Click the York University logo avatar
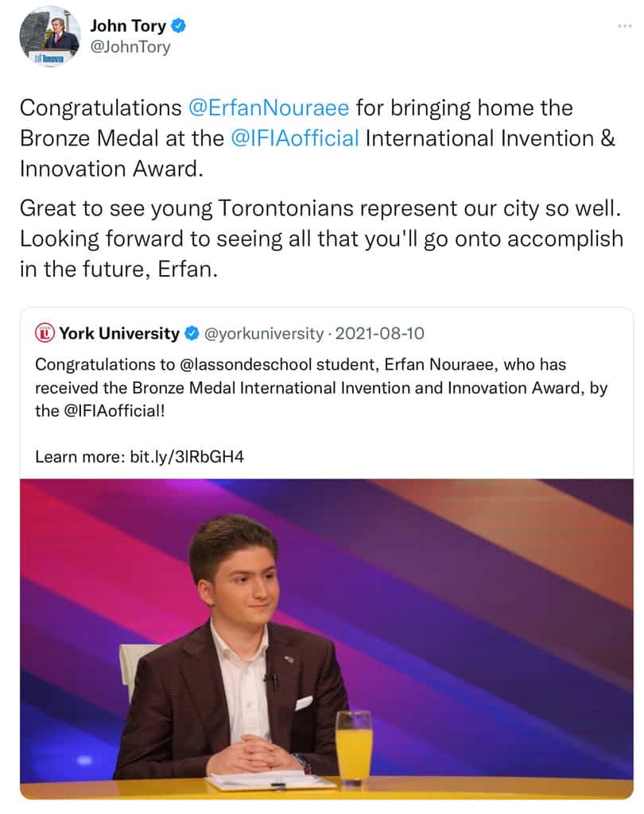 (x=45, y=333)
